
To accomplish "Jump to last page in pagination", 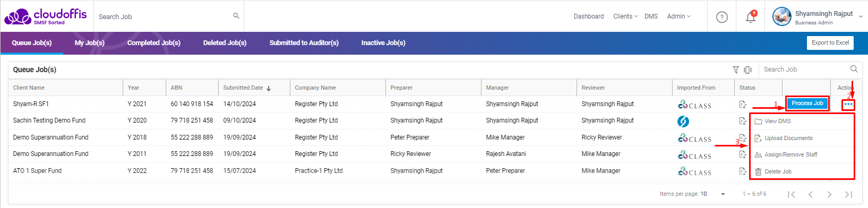I will (x=848, y=194).
